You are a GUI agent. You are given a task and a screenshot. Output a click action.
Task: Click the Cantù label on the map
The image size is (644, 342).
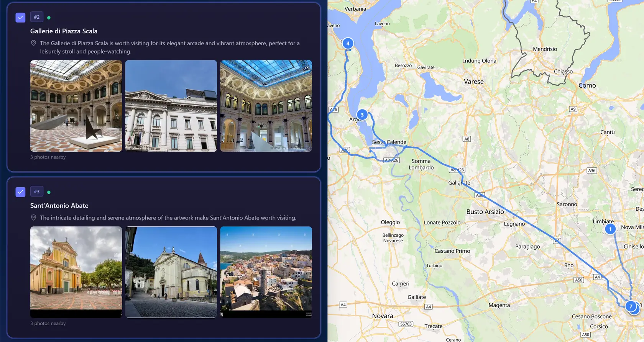(608, 132)
